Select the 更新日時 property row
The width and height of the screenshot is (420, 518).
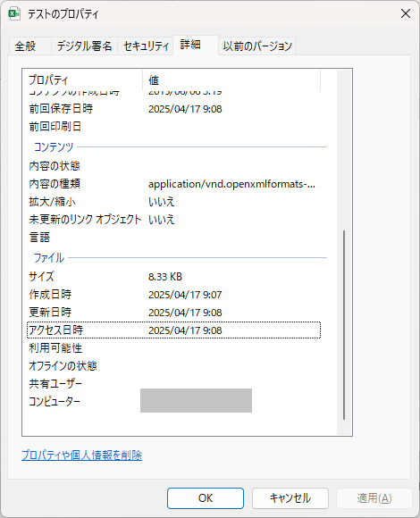174,313
